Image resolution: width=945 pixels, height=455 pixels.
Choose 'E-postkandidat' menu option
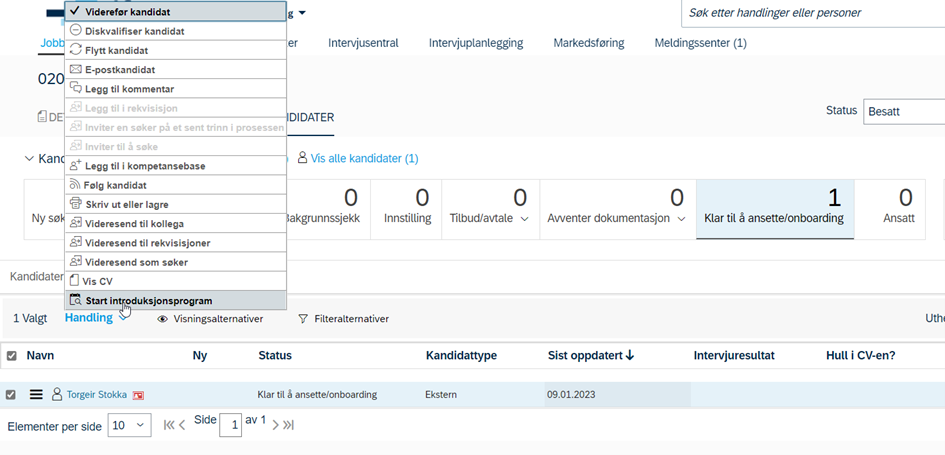click(x=175, y=69)
